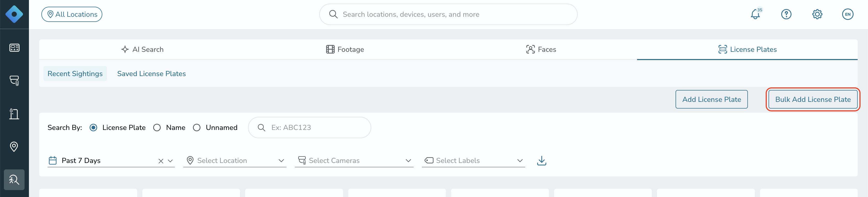868x197 pixels.
Task: Open the Select Cameras dropdown
Action: point(354,161)
